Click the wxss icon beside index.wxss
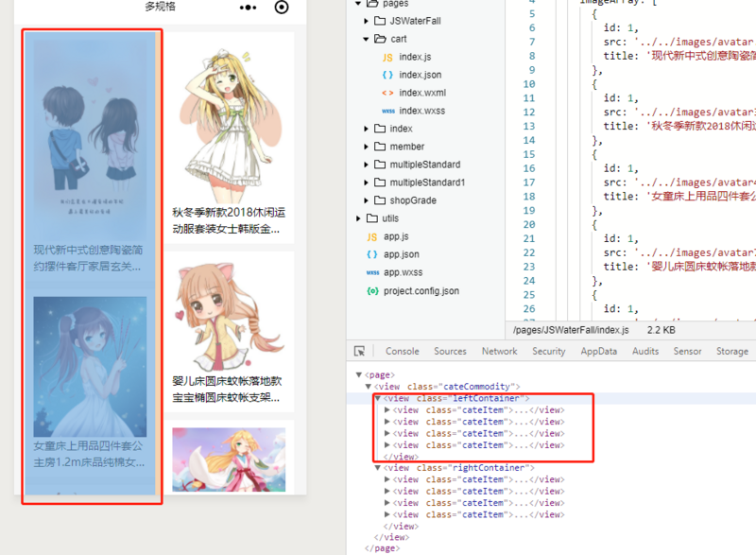Image resolution: width=756 pixels, height=555 pixels. 388,111
